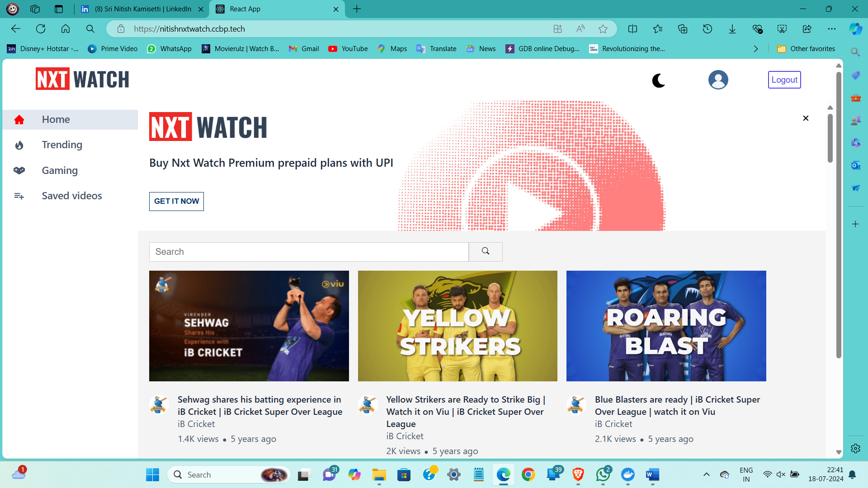
Task: Click the Trending flame icon
Action: (x=19, y=145)
